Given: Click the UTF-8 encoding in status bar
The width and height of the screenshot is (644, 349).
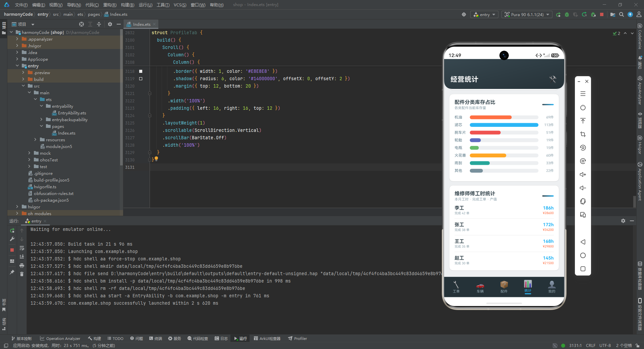Looking at the screenshot, I should pos(605,345).
